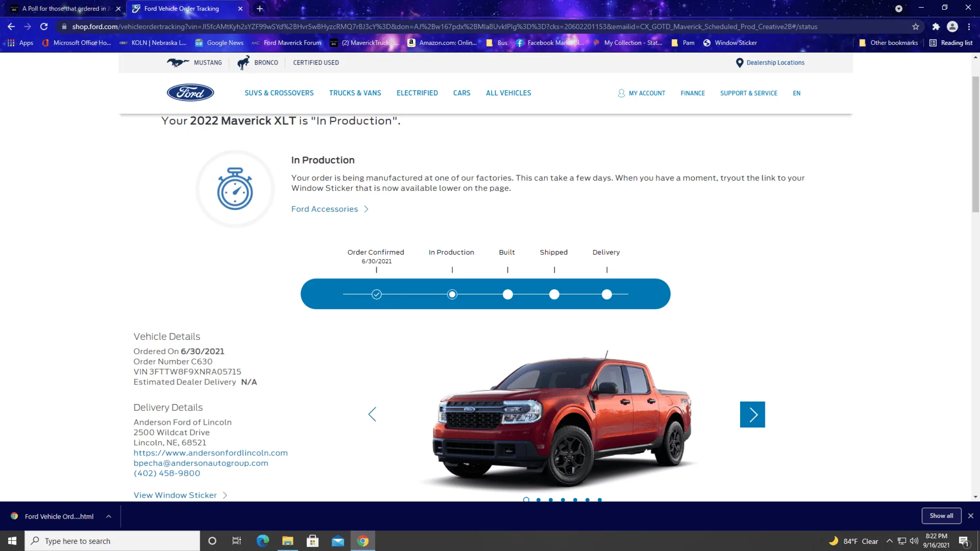Image resolution: width=980 pixels, height=551 pixels.
Task: Expand Electrified menu
Action: coord(417,93)
